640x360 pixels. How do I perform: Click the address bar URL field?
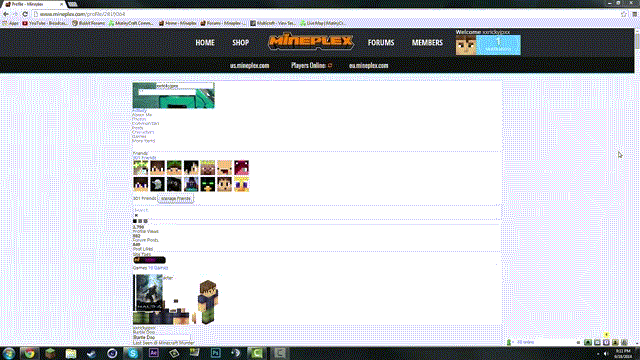[327, 14]
